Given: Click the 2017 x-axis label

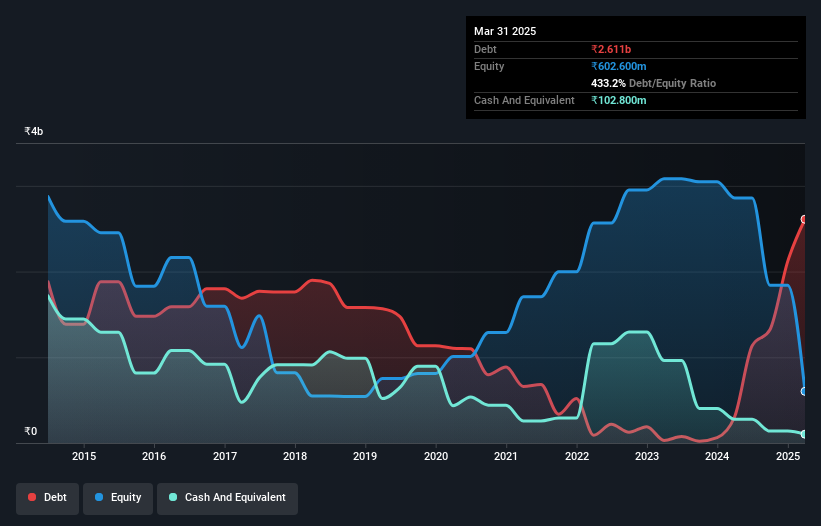Looking at the screenshot, I should pyautogui.click(x=225, y=456).
